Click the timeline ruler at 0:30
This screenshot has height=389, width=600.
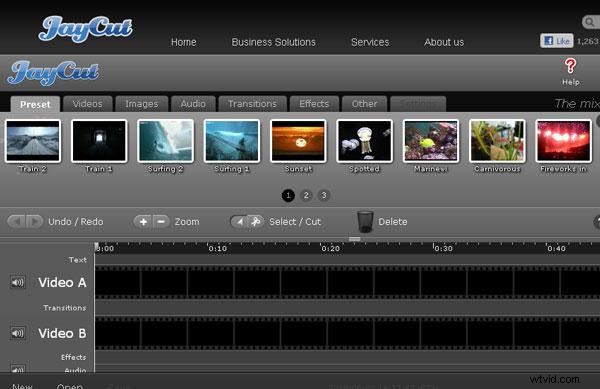pos(443,248)
